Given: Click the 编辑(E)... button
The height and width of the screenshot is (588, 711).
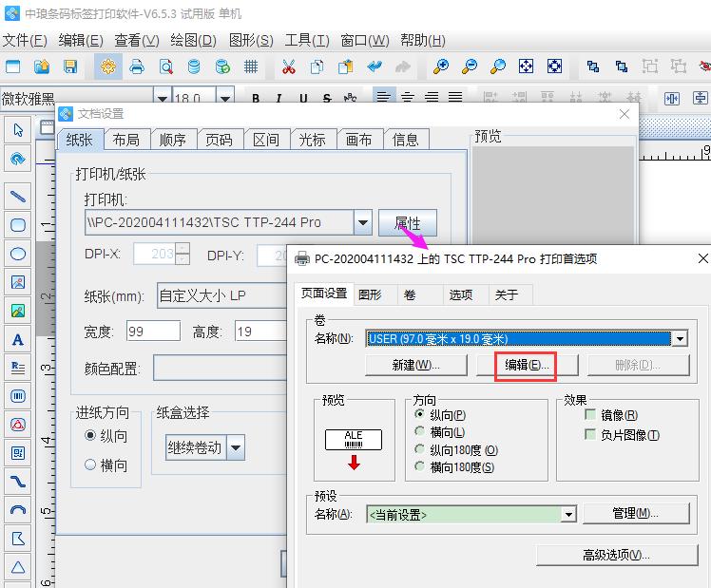Looking at the screenshot, I should pyautogui.click(x=527, y=365).
